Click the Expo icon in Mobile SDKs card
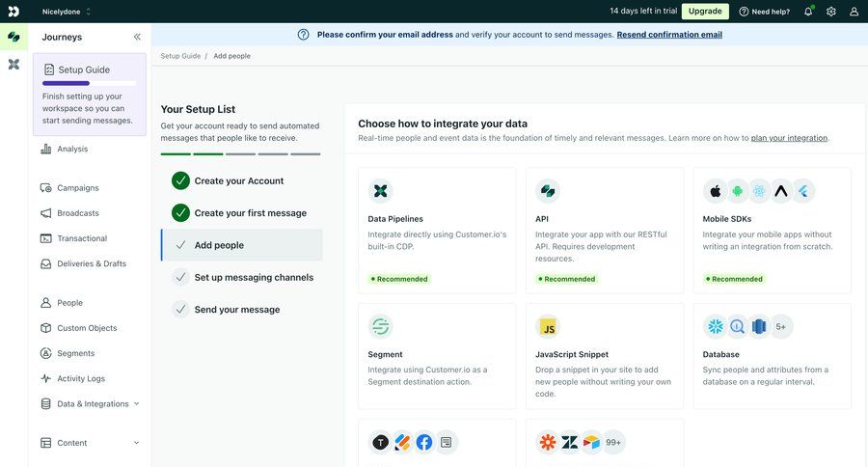868x467 pixels. click(x=781, y=191)
